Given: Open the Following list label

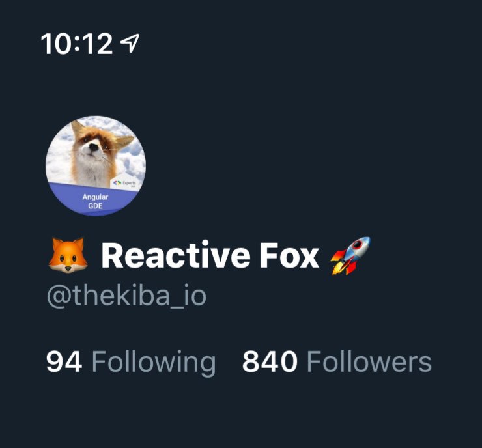Looking at the screenshot, I should [153, 362].
